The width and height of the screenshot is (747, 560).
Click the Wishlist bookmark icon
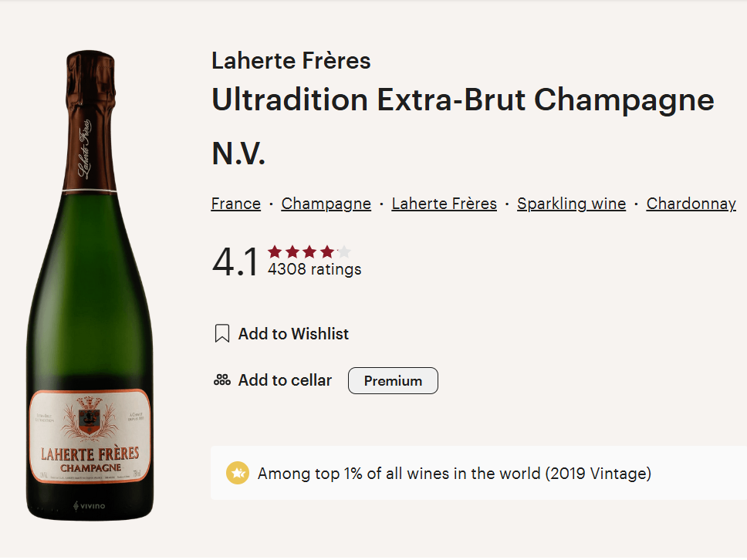(x=222, y=334)
